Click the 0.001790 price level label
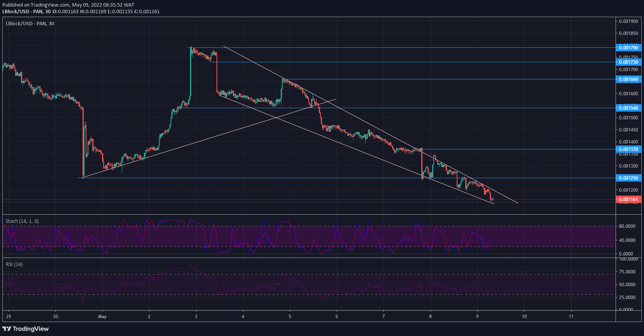Viewport: 644px width, 336px height. tap(628, 48)
